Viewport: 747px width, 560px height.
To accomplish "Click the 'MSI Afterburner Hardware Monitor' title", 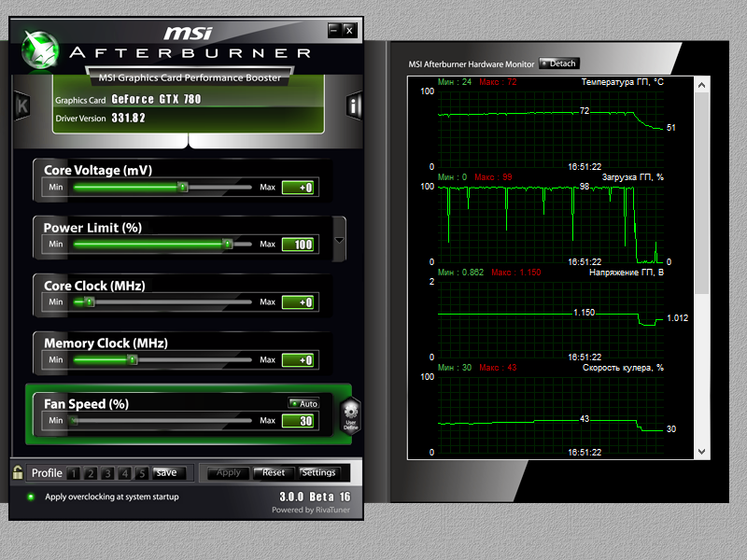I will [472, 63].
